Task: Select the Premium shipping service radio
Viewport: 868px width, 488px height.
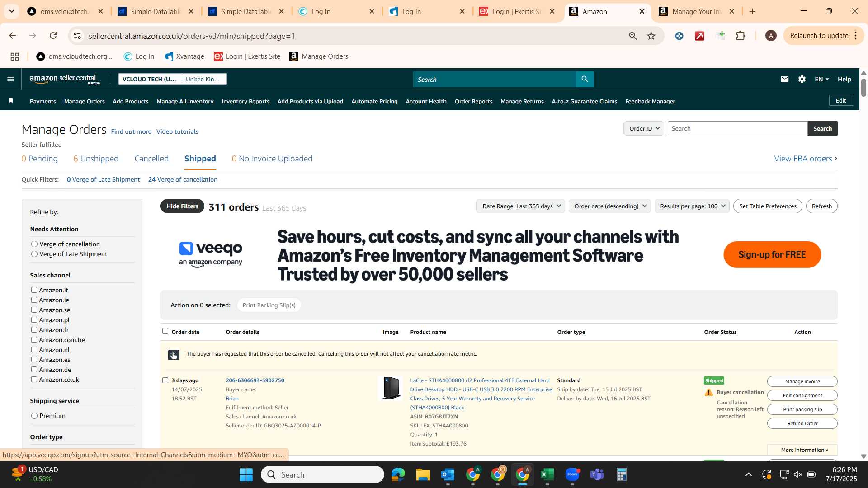Action: (x=34, y=416)
